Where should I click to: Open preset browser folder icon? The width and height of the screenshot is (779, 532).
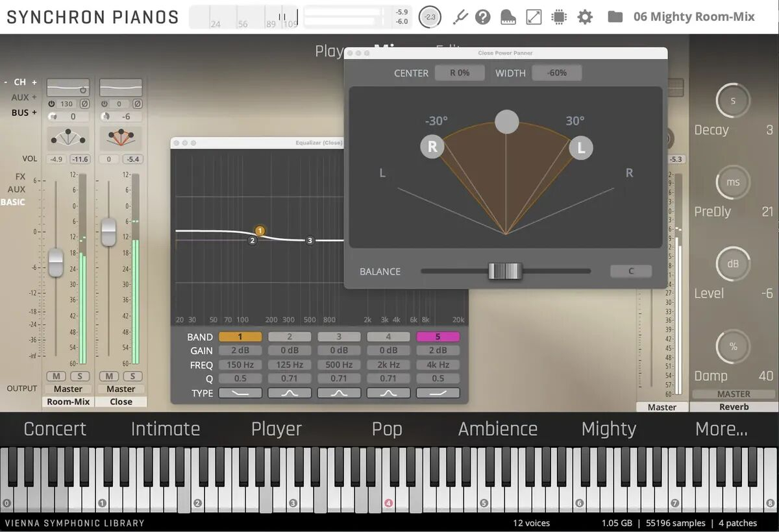pos(615,17)
